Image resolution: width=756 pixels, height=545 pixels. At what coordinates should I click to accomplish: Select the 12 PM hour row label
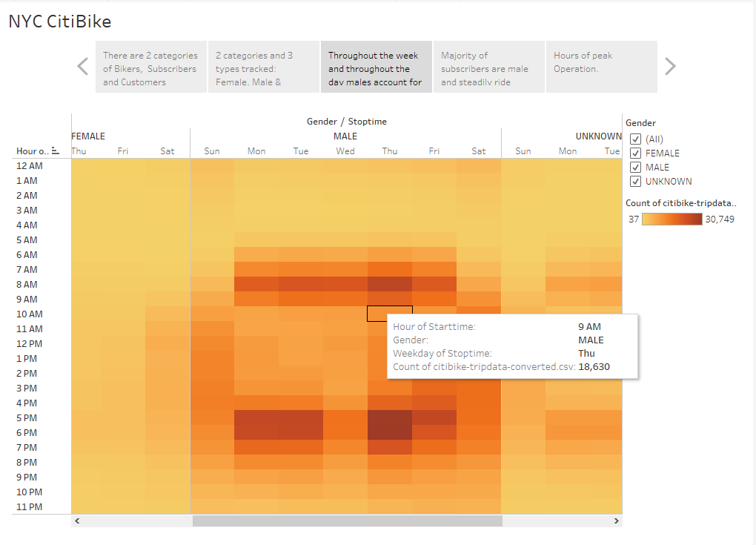[x=29, y=344]
